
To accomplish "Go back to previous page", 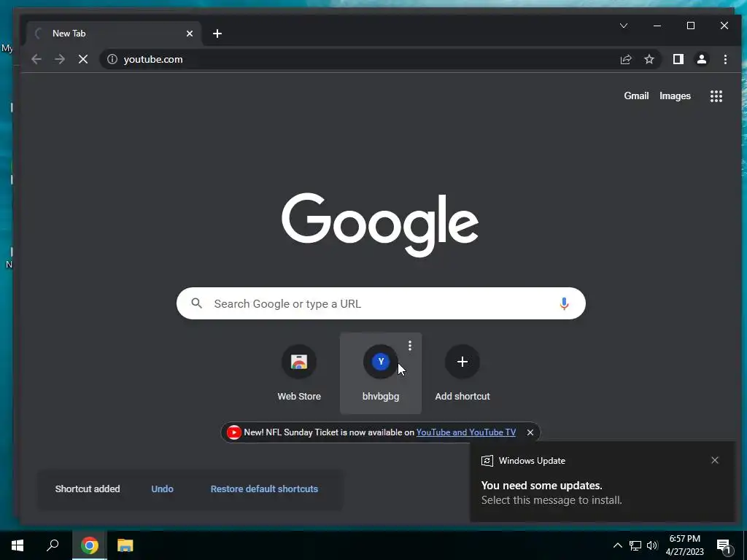I will coord(36,60).
